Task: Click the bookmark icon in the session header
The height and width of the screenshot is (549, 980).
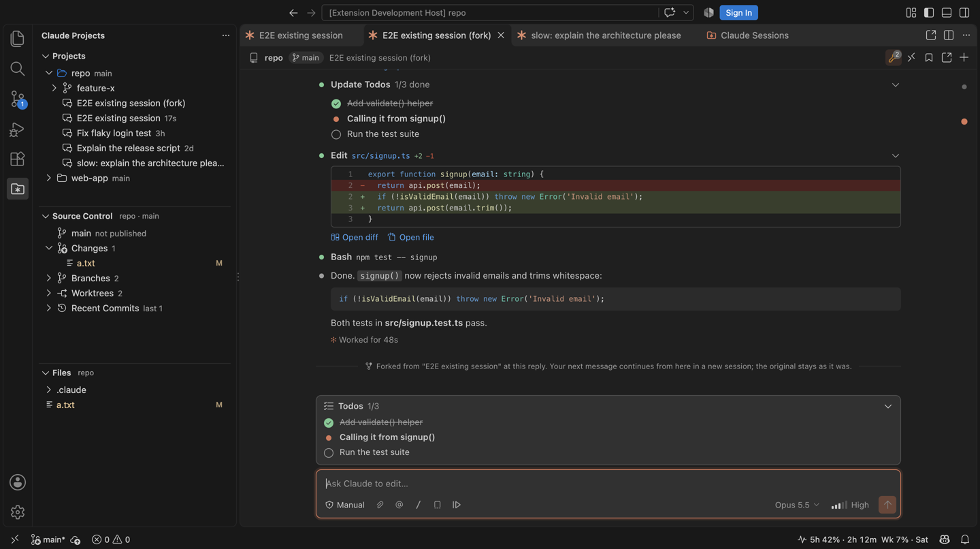Action: coord(929,58)
